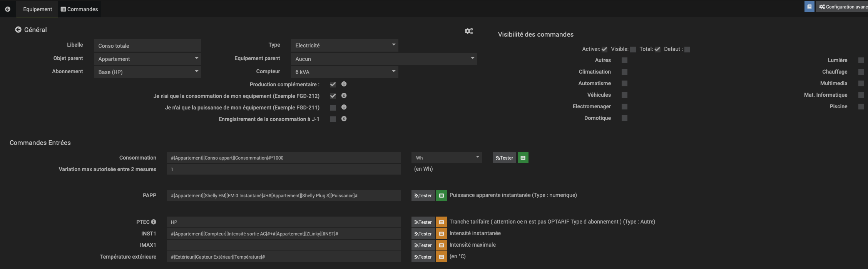Screen dimensions: 868x269
Task: Switch to the Commandes tab
Action: pos(79,9)
